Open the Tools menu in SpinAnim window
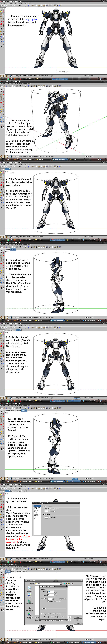Viewport: 107px width, 644px height. [20, 567]
